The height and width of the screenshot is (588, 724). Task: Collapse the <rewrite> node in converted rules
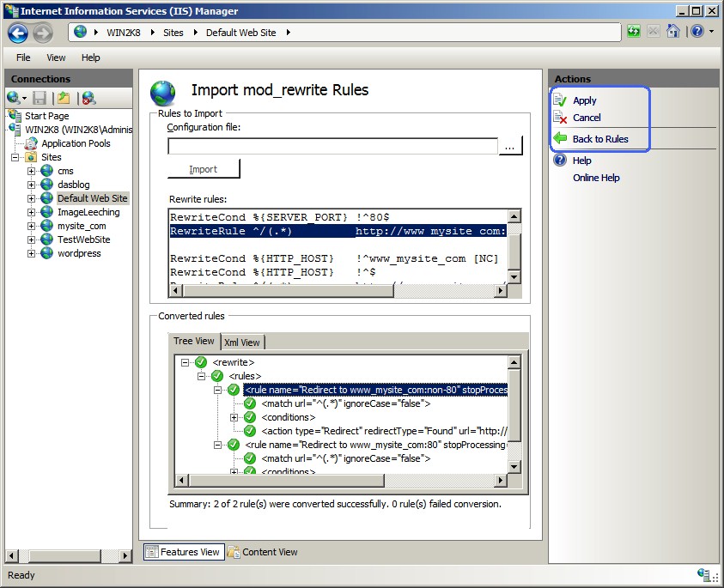[185, 362]
